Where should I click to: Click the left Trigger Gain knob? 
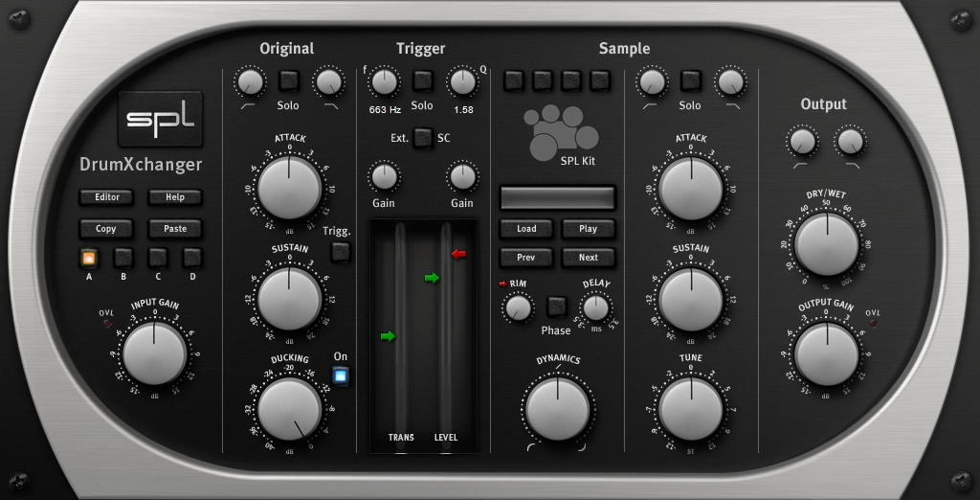coord(385,176)
